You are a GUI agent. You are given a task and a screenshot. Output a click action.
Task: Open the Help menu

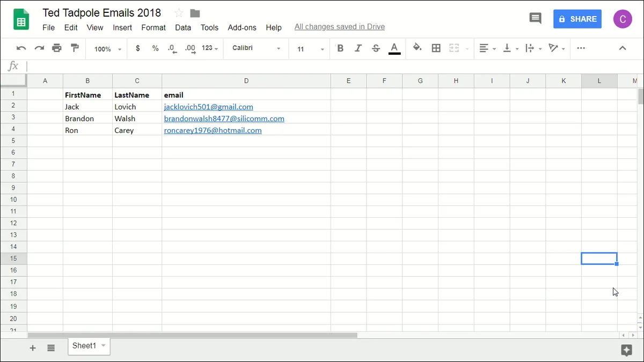tap(274, 27)
